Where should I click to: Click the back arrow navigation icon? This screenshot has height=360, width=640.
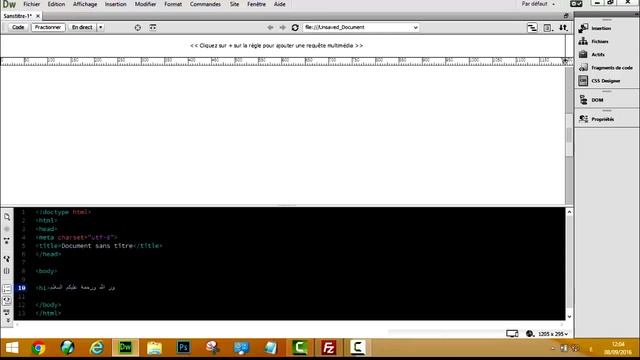270,27
